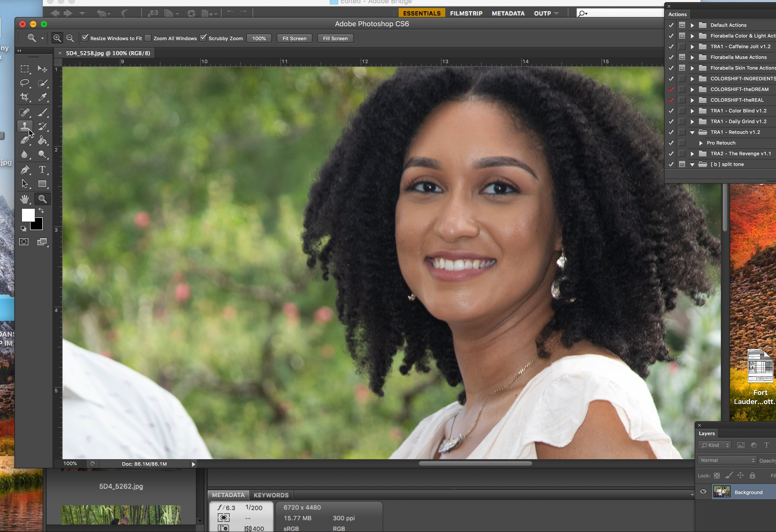Click the Bridge search field
The width and height of the screenshot is (776, 532).
(621, 13)
